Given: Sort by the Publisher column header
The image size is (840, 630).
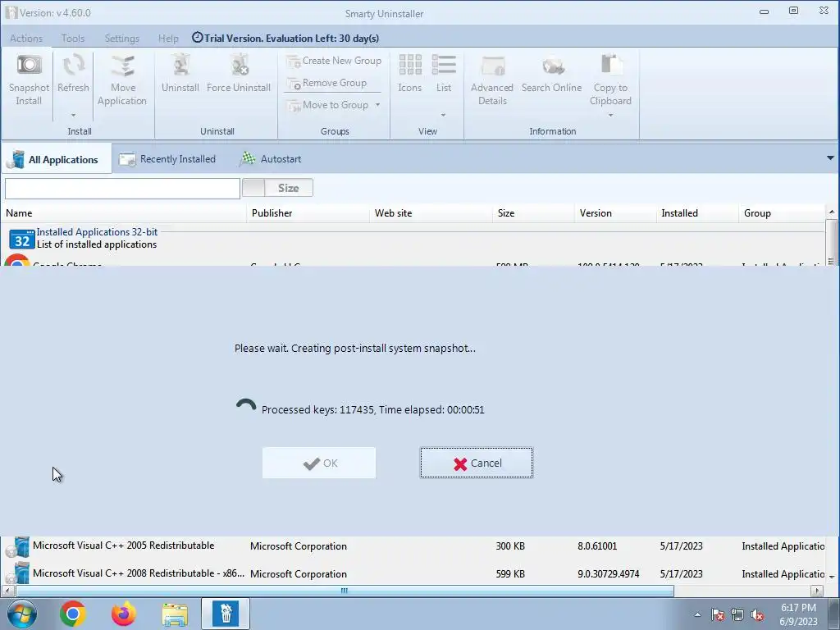Looking at the screenshot, I should 308,213.
